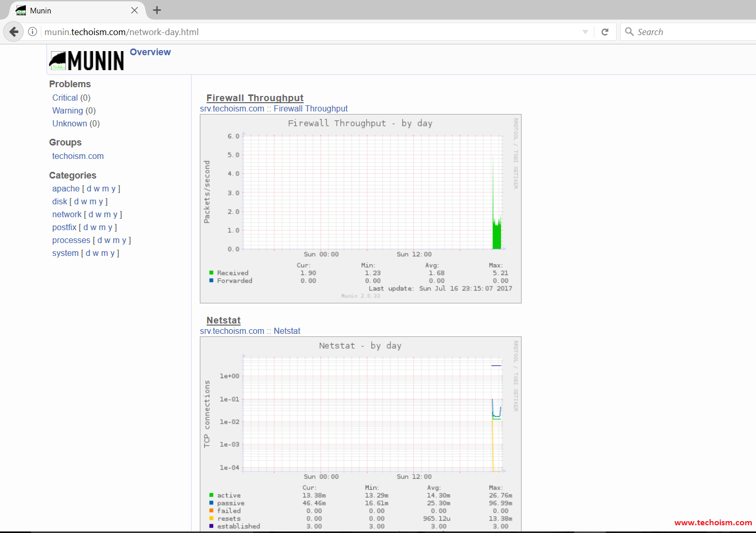Click into the URL address field
The image size is (756, 533).
coord(310,32)
